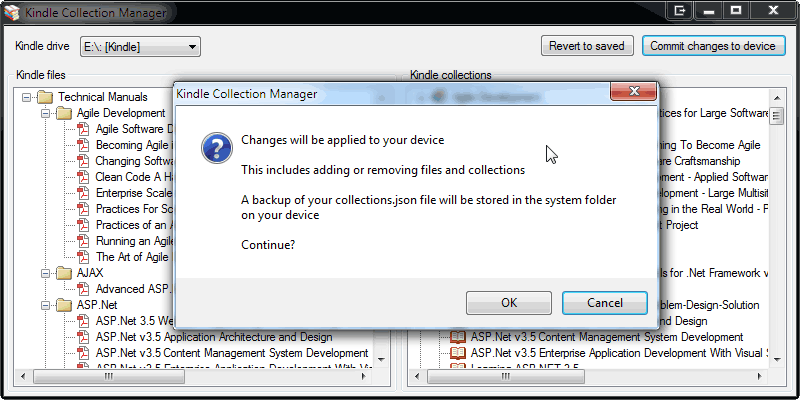This screenshot has height=400, width=800.
Task: Collapse the AJAX folder node
Action: coord(45,273)
